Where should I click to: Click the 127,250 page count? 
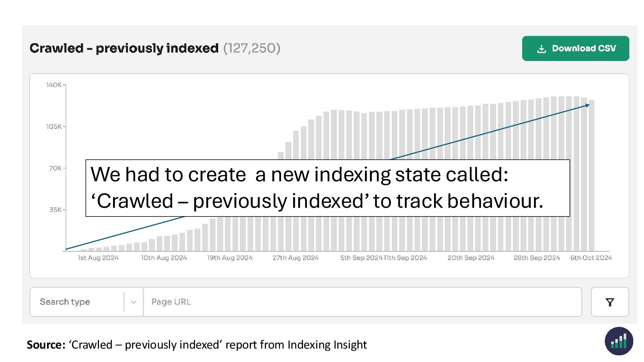point(252,48)
